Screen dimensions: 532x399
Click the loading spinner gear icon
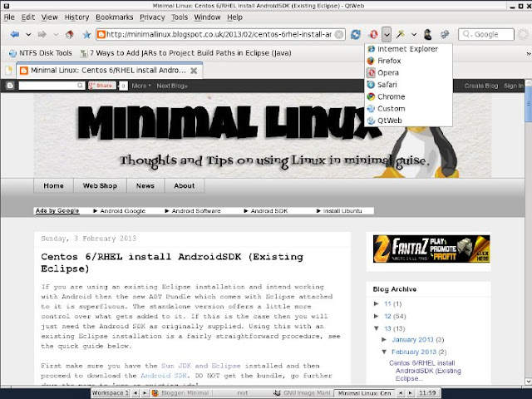524,34
